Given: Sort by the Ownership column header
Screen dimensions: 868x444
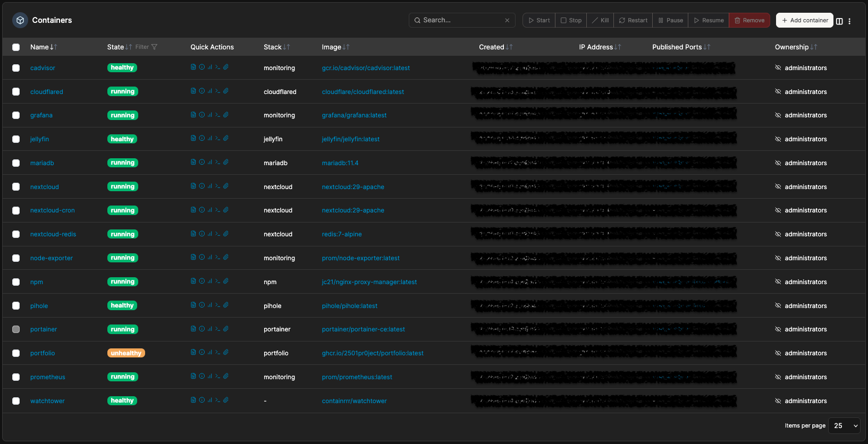Looking at the screenshot, I should point(796,47).
